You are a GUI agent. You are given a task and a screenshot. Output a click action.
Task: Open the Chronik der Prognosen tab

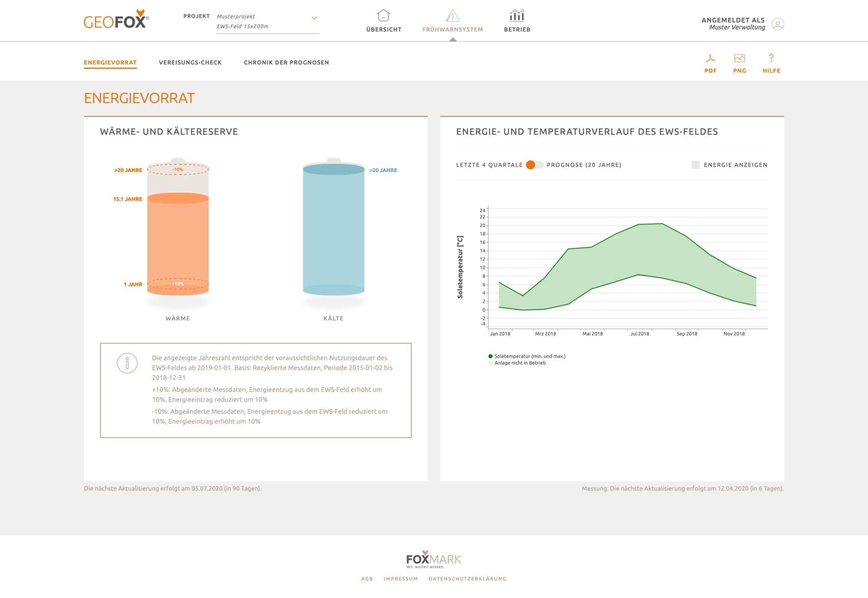click(x=286, y=62)
